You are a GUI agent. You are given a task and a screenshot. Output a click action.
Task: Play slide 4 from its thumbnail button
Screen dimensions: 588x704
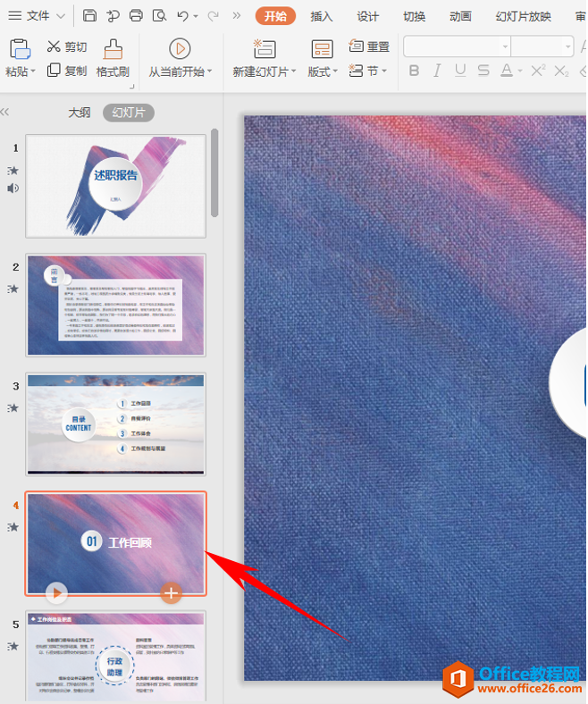coord(56,593)
